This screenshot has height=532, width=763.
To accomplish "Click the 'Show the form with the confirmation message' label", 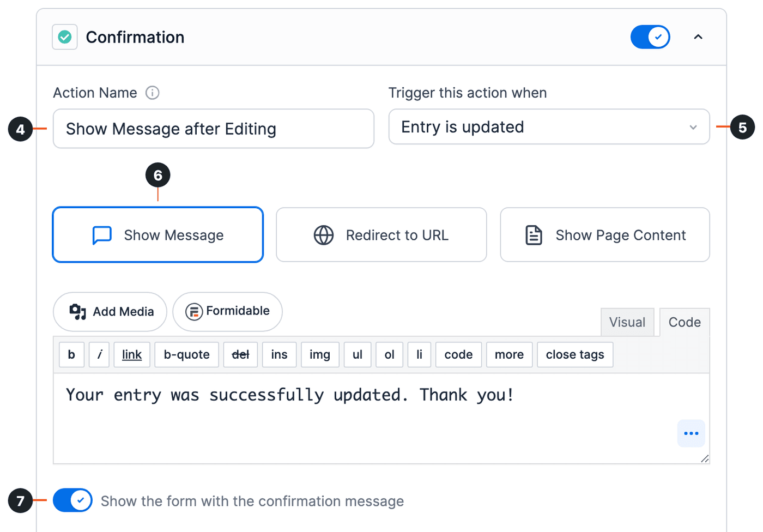I will pyautogui.click(x=252, y=501).
